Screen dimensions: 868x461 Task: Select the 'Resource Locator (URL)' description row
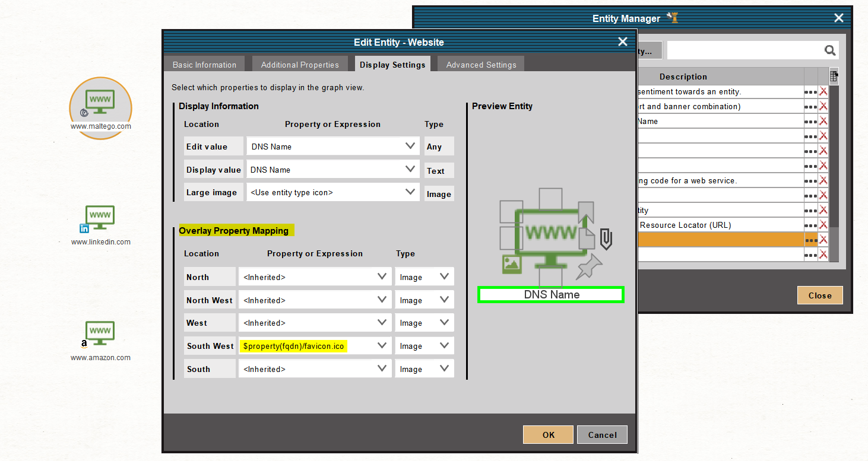pyautogui.click(x=720, y=225)
